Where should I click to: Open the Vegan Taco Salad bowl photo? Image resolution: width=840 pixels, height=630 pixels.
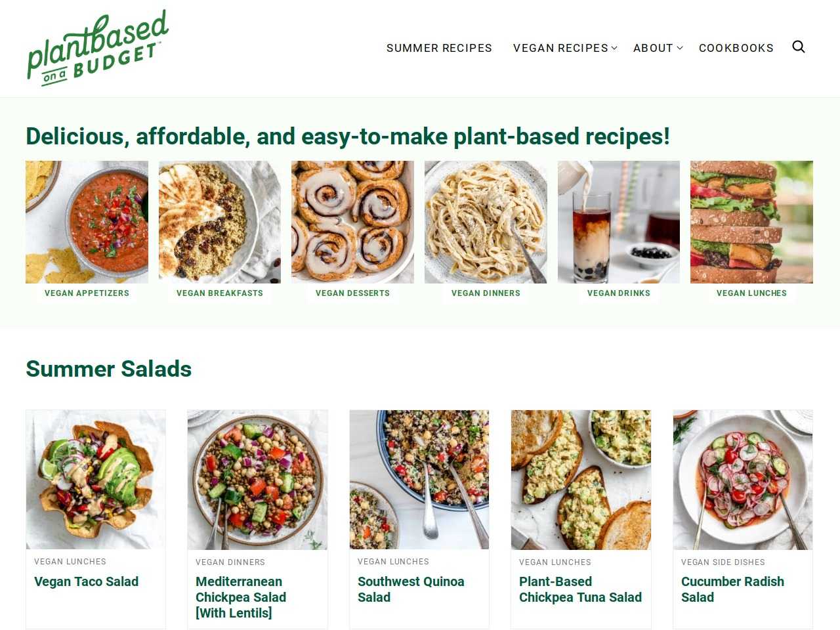(x=96, y=480)
